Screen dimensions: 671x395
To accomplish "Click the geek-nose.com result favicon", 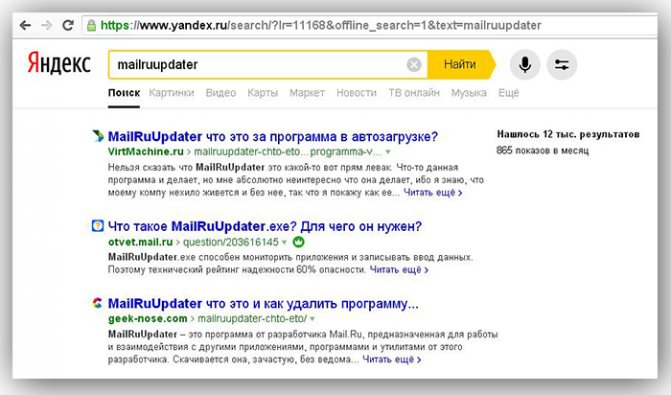I will [98, 303].
